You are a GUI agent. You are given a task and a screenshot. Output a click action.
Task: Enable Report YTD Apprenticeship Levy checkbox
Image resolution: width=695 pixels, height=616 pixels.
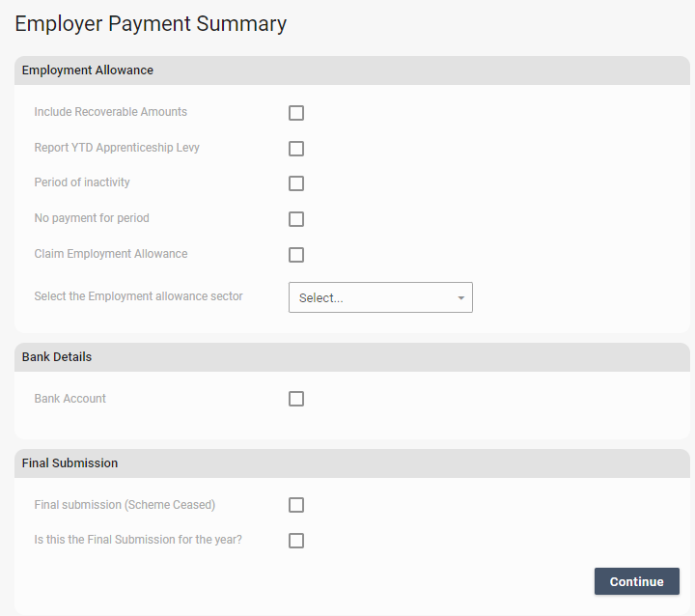(x=296, y=149)
